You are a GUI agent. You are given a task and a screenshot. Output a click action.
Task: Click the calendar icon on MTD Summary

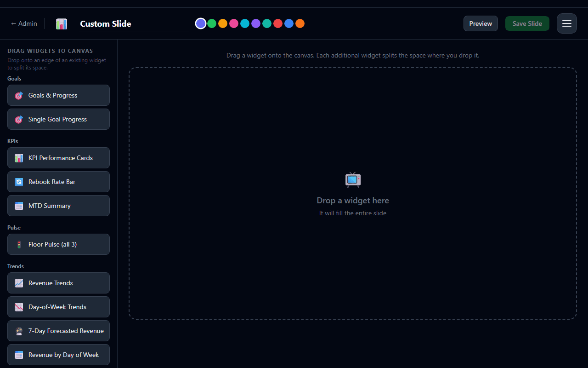click(19, 206)
